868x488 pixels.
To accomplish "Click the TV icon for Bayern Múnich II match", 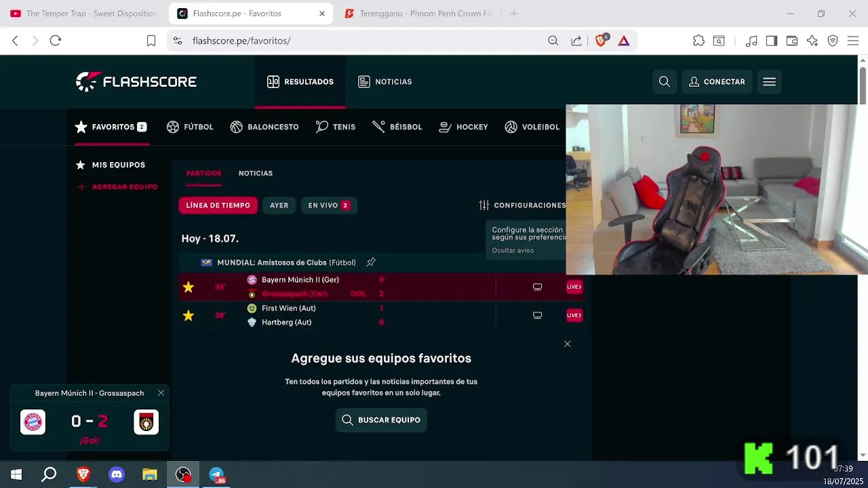I will click(537, 287).
